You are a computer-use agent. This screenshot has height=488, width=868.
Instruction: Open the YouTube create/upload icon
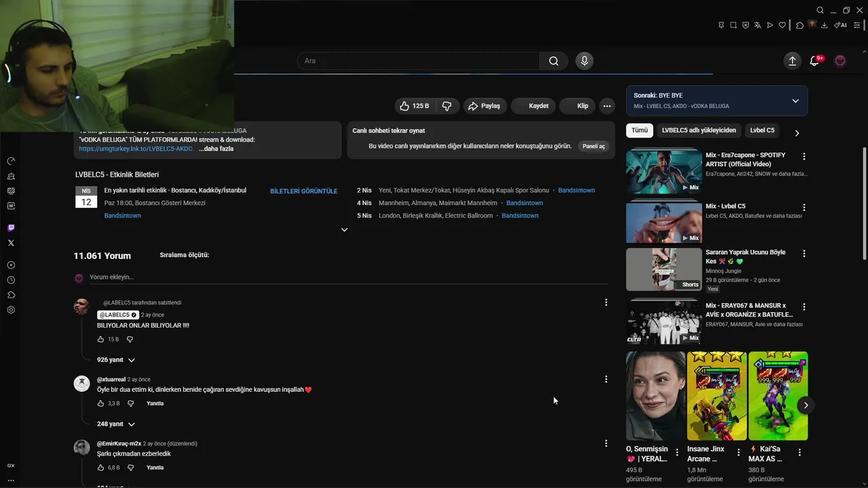(792, 61)
